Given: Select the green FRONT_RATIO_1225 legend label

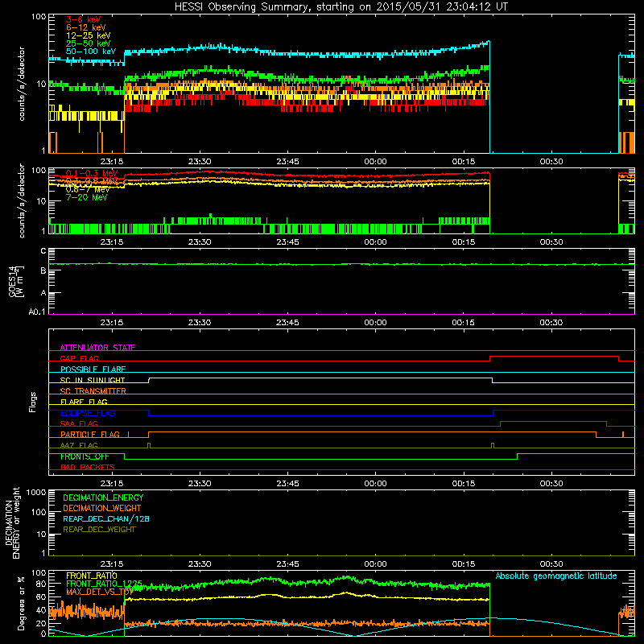Looking at the screenshot, I should click(104, 584).
